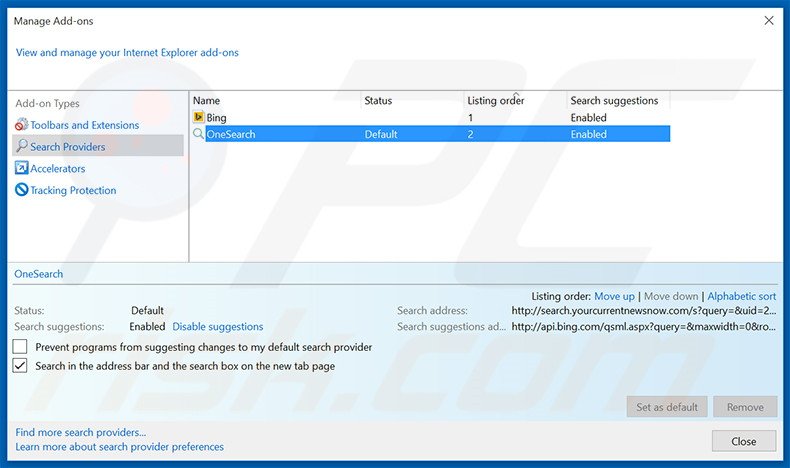790x468 pixels.
Task: Click the Remove button
Action: pos(745,407)
